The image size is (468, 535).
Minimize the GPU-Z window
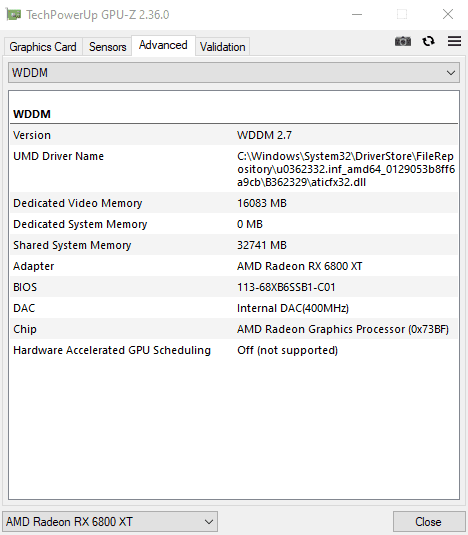tap(357, 14)
